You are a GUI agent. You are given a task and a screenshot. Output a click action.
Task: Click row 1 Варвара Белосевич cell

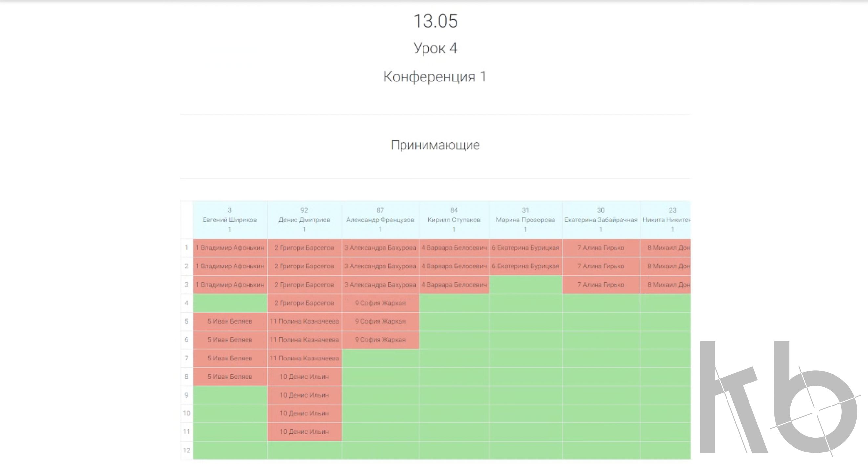pyautogui.click(x=454, y=248)
